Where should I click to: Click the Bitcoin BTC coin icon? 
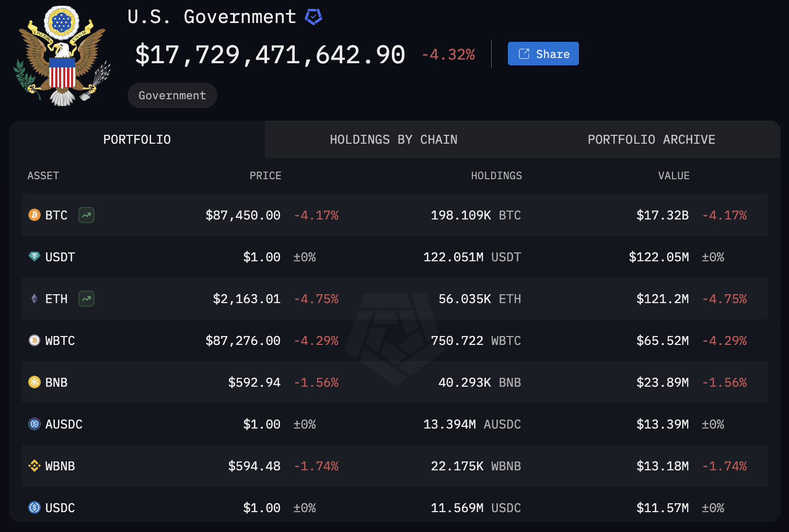click(x=34, y=215)
